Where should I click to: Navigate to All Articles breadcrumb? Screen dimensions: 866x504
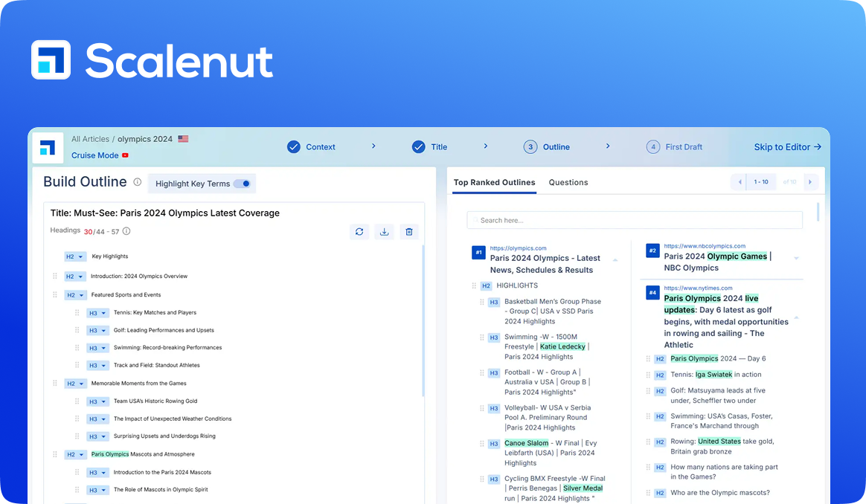point(90,139)
